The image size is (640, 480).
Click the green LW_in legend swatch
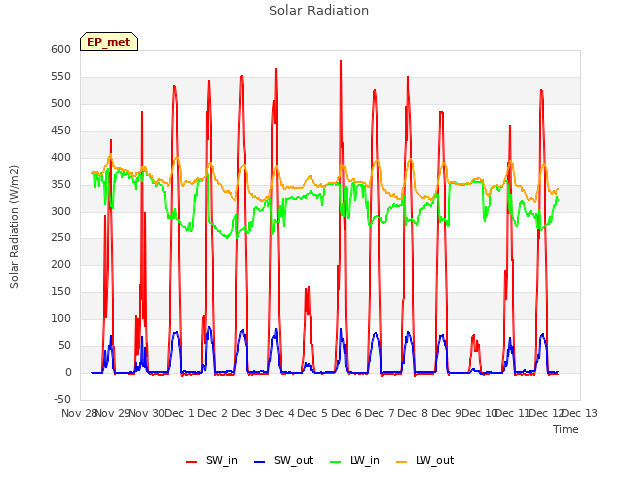coord(335,461)
